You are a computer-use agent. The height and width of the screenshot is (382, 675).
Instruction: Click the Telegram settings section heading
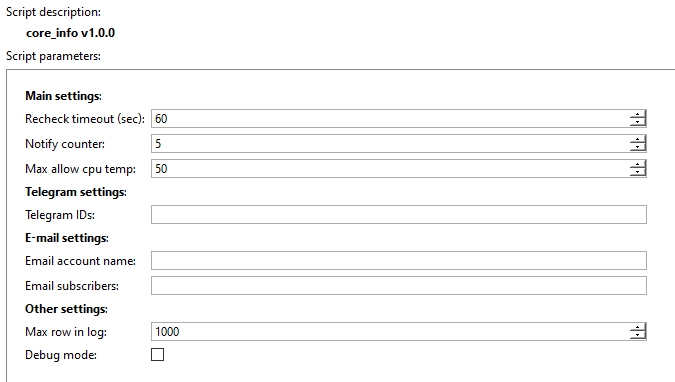(76, 192)
